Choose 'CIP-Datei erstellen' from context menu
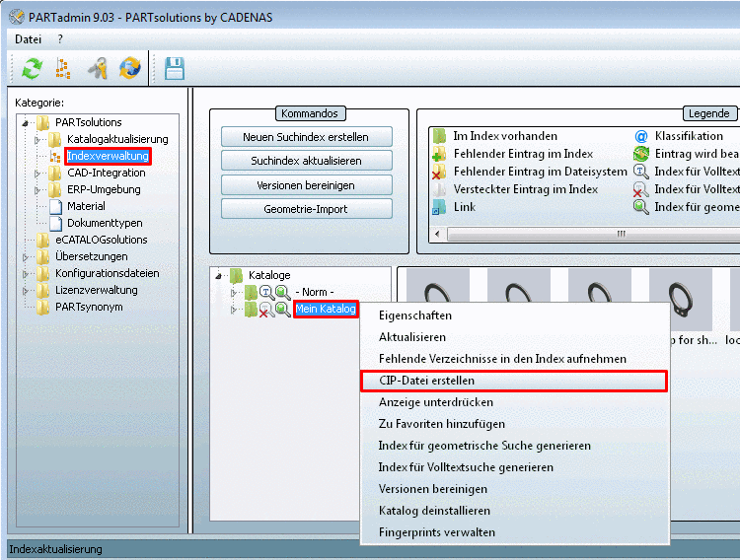Screen dimensions: 740x560 coord(514,381)
